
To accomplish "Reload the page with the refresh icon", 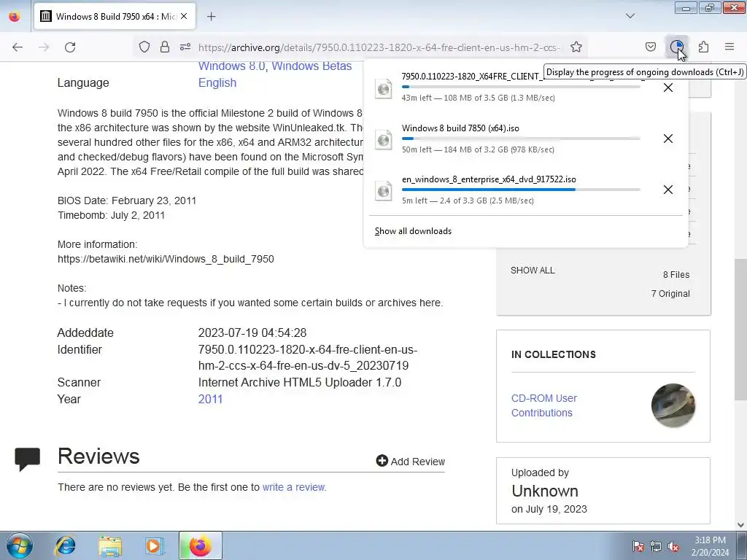I will click(70, 47).
